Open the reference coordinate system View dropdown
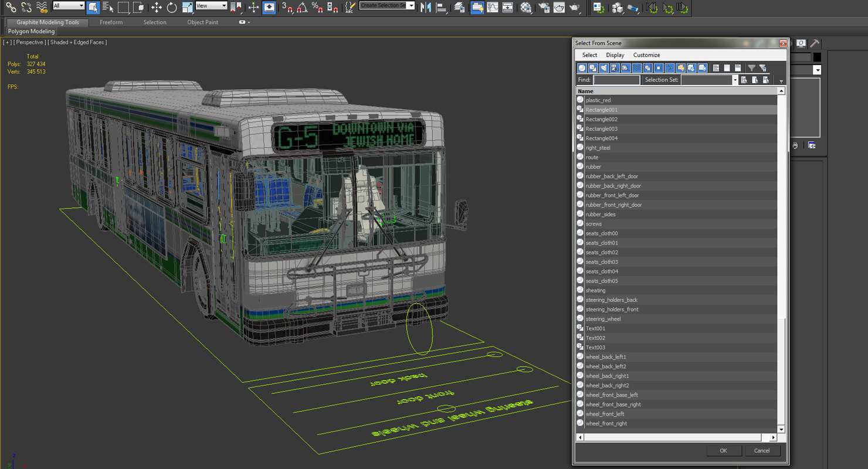868x469 pixels. [211, 5]
